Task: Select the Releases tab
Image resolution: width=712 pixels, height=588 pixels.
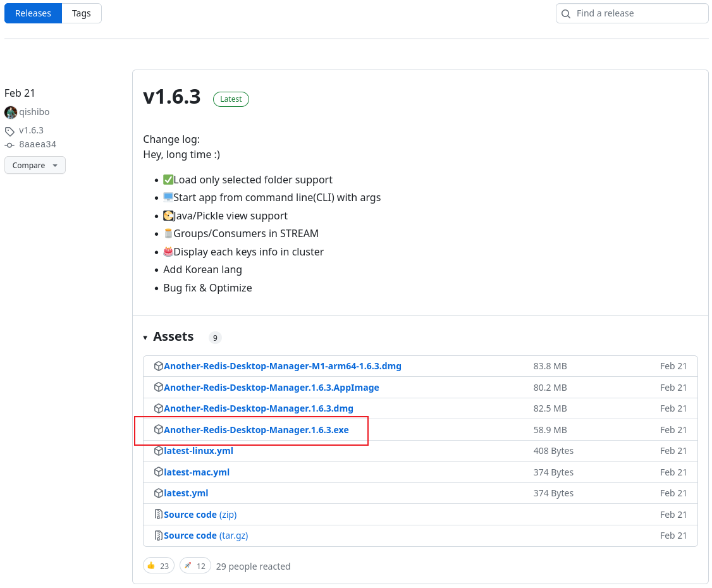Action: pos(33,13)
